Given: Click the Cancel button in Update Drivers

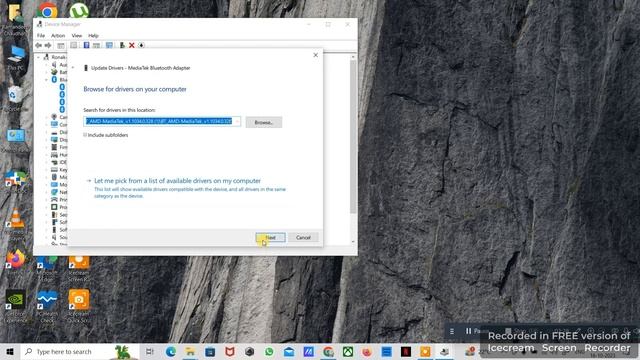Looking at the screenshot, I should 303,237.
